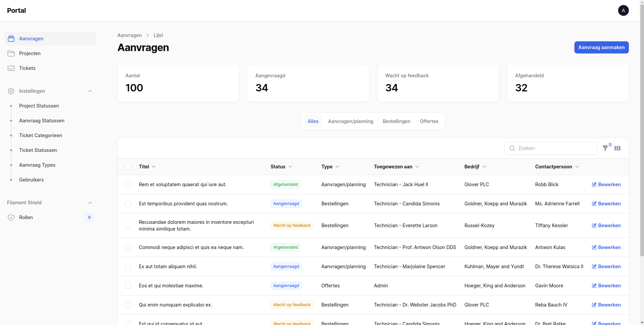This screenshot has height=325, width=644.
Task: Click 'Kuhlman, Mayer and Yundt' cell
Action: (x=494, y=267)
